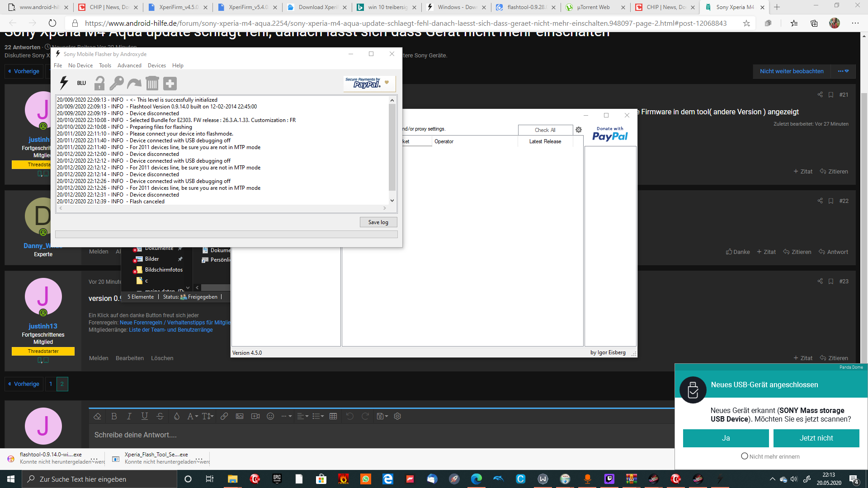
Task: Go to page 1 of the thread
Action: [51, 384]
